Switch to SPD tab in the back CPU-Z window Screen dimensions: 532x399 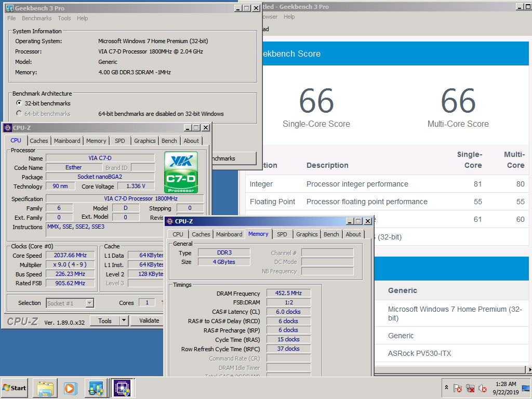[120, 141]
